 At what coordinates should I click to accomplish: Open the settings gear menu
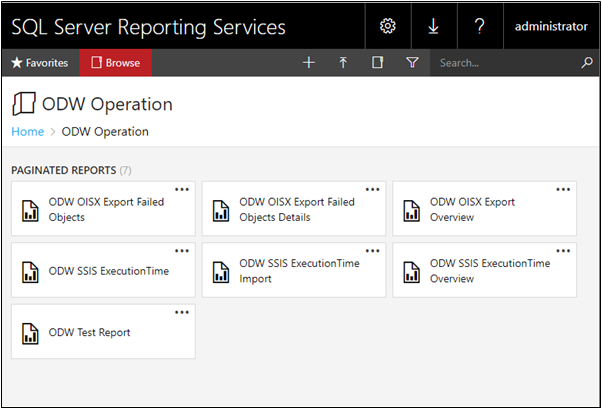[x=388, y=26]
